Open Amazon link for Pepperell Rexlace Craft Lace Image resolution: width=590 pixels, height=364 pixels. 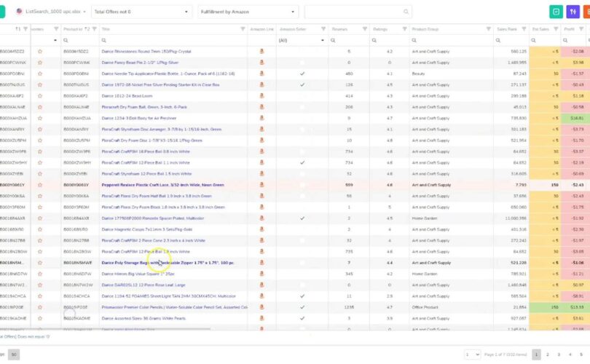[262, 185]
